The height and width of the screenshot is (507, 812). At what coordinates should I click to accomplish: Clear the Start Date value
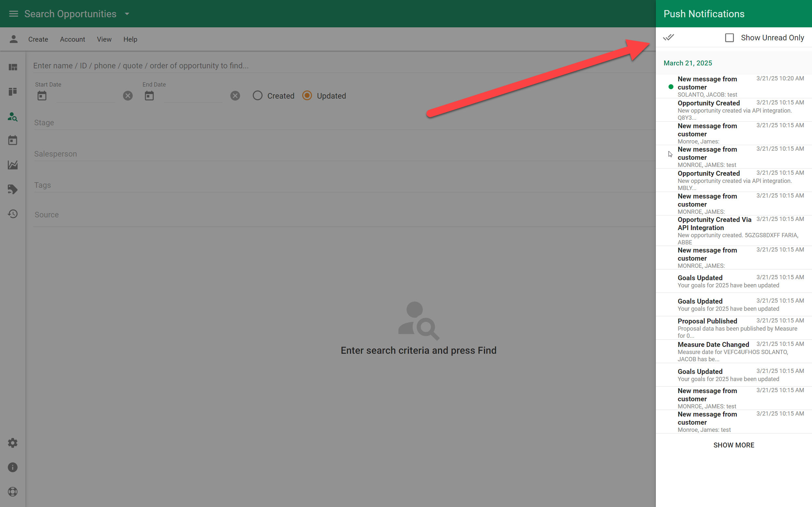tap(128, 96)
